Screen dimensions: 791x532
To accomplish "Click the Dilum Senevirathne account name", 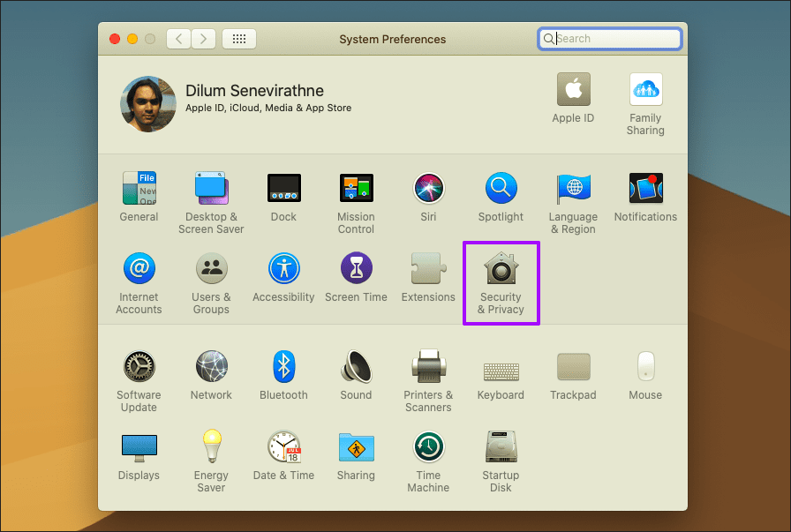I will pyautogui.click(x=255, y=91).
